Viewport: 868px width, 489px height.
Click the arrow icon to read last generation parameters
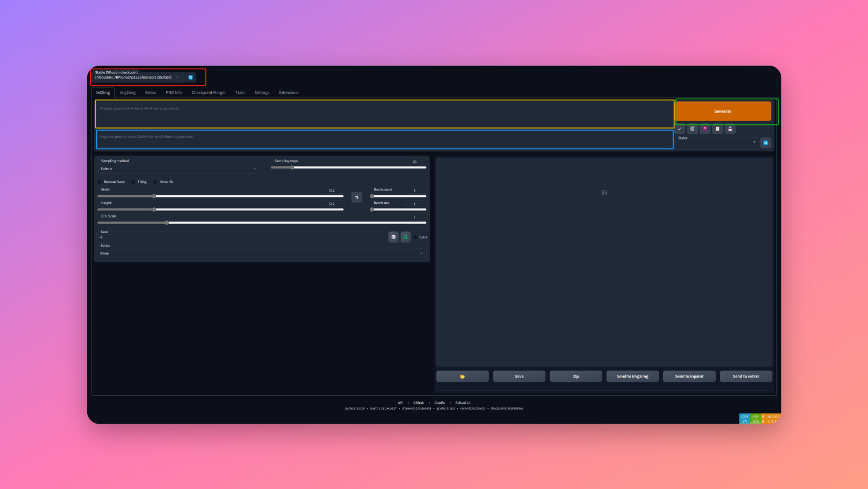(x=680, y=129)
